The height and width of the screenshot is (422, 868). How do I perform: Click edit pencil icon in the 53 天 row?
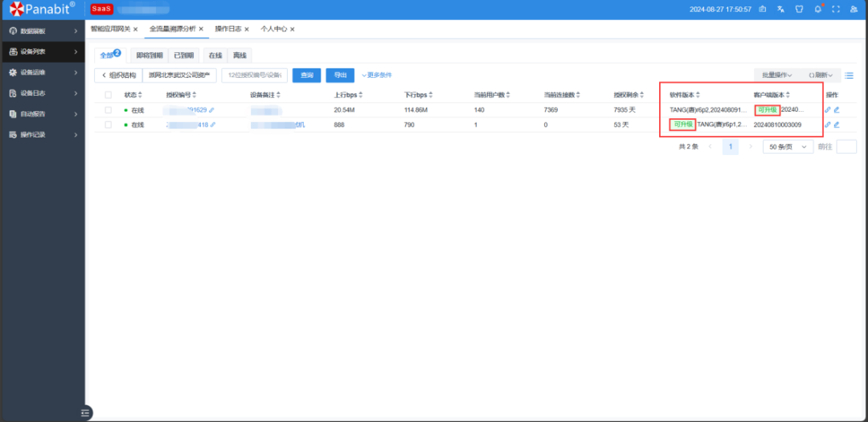(x=837, y=125)
